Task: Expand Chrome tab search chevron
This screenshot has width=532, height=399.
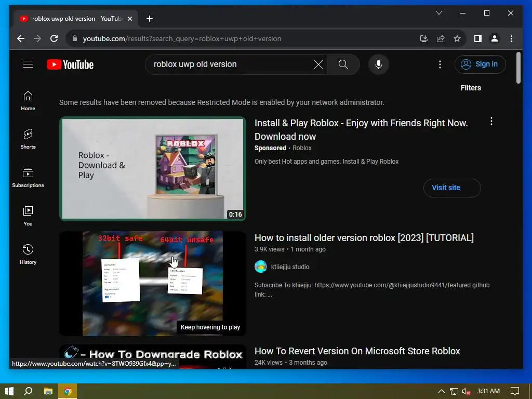Action: pyautogui.click(x=438, y=13)
